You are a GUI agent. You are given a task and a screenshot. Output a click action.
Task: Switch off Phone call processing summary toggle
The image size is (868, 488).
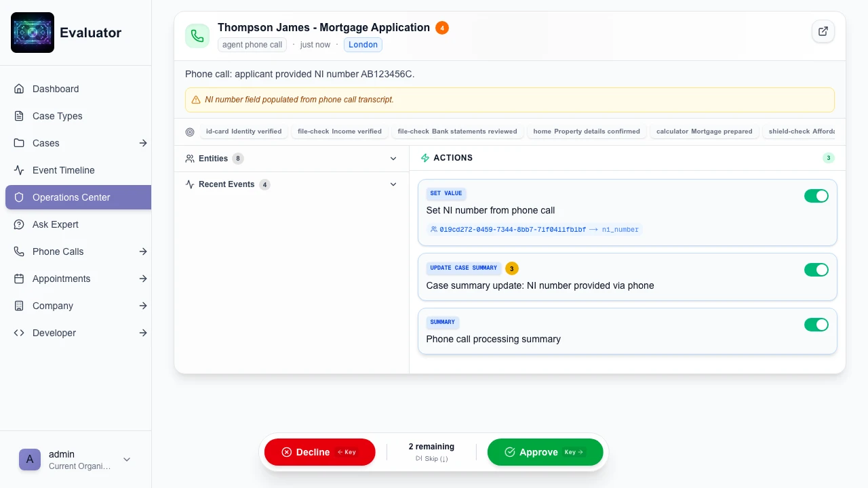[x=816, y=325]
